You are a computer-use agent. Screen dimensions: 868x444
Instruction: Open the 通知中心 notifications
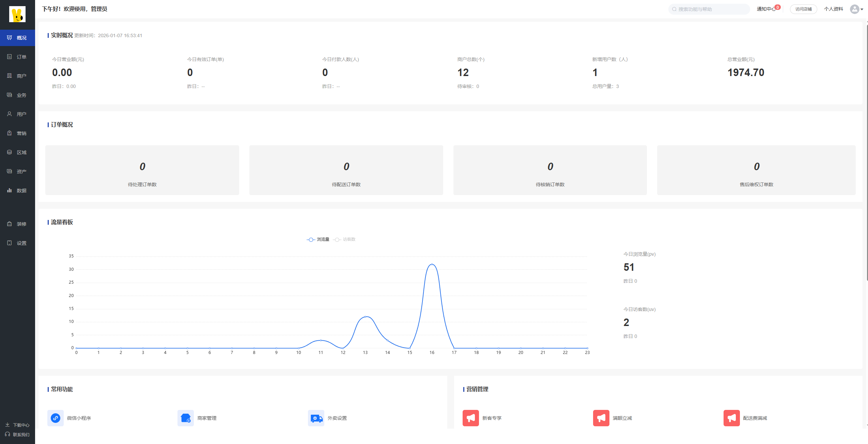tap(766, 9)
